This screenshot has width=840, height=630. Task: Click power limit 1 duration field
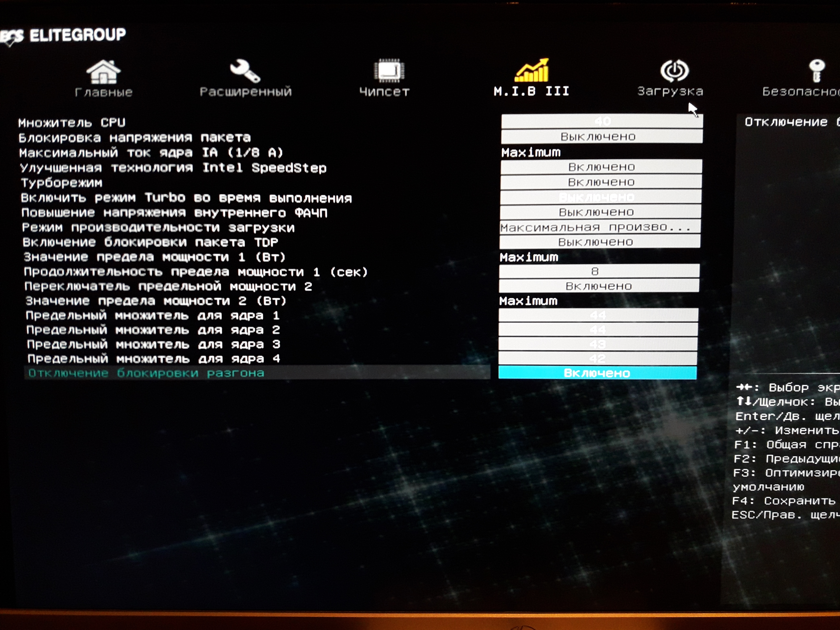click(x=599, y=271)
